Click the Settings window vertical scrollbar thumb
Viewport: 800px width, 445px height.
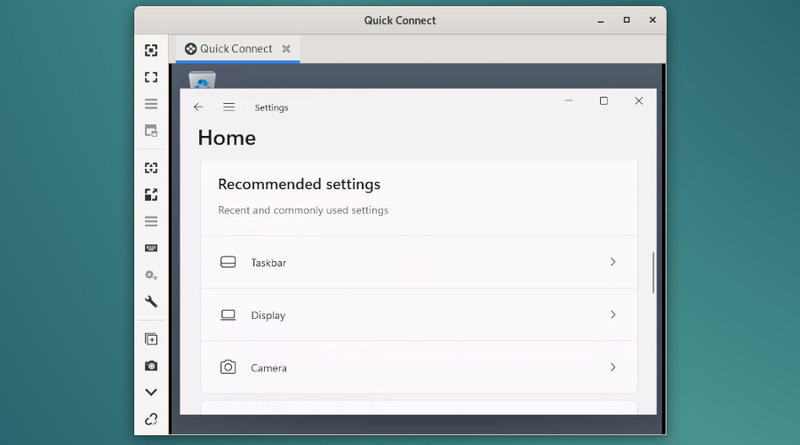click(x=653, y=273)
